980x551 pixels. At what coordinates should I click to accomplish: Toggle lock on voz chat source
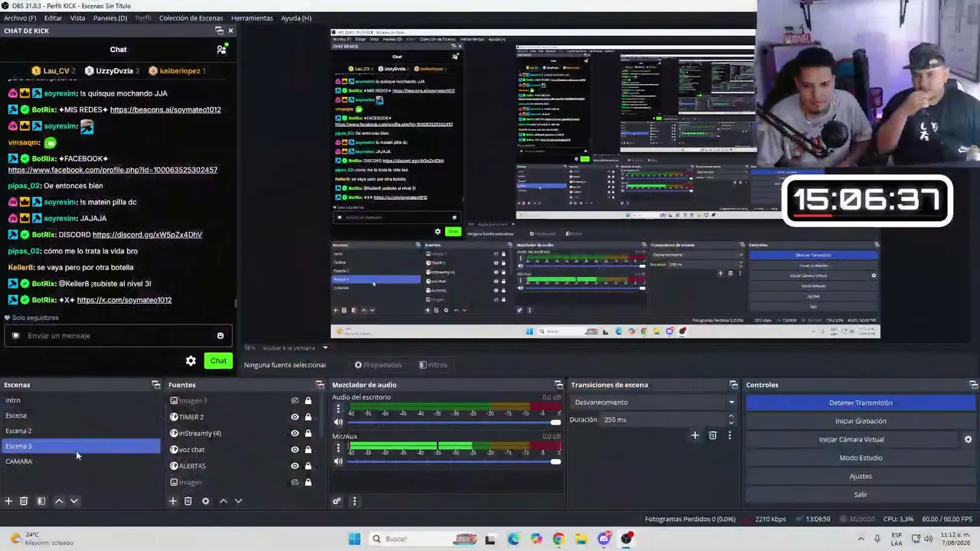[309, 450]
